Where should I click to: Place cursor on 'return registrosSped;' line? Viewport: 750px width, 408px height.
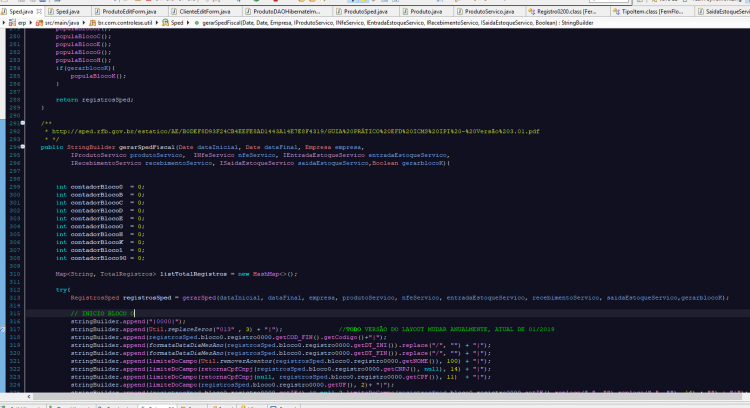94,99
